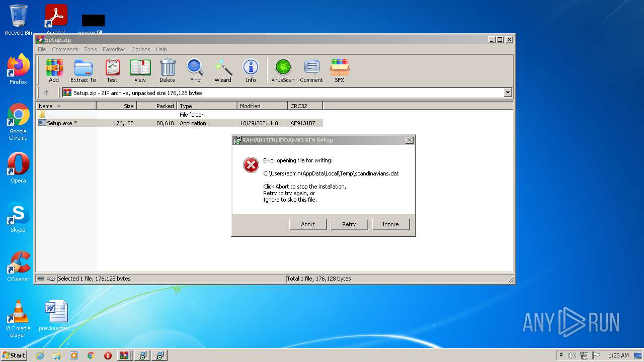This screenshot has width=644, height=362.
Task: Open Internet Explorer from the taskbar
Action: pos(40,355)
